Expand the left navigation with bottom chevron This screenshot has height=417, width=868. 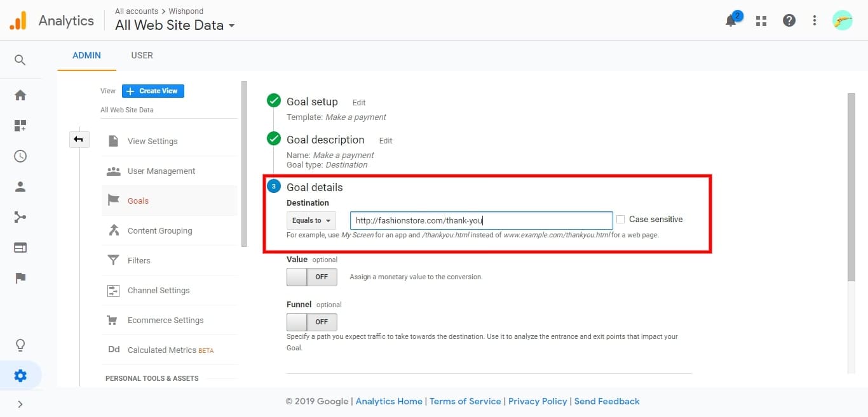click(20, 404)
